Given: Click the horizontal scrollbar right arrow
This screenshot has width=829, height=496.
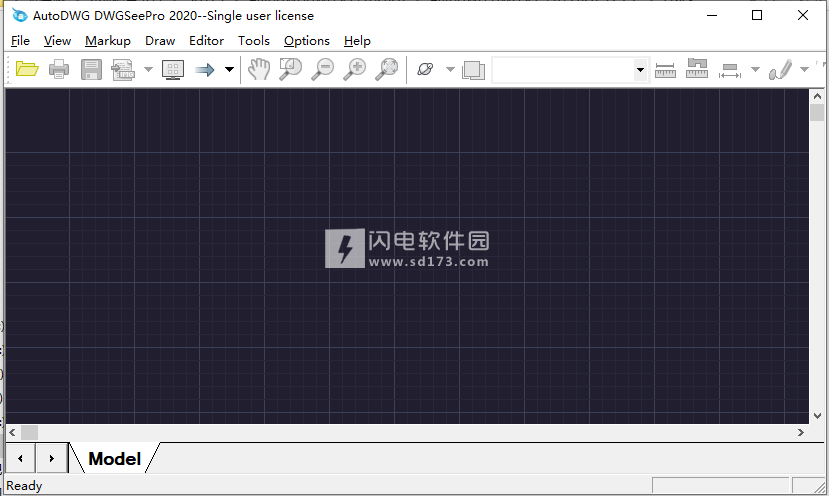Looking at the screenshot, I should tap(800, 432).
